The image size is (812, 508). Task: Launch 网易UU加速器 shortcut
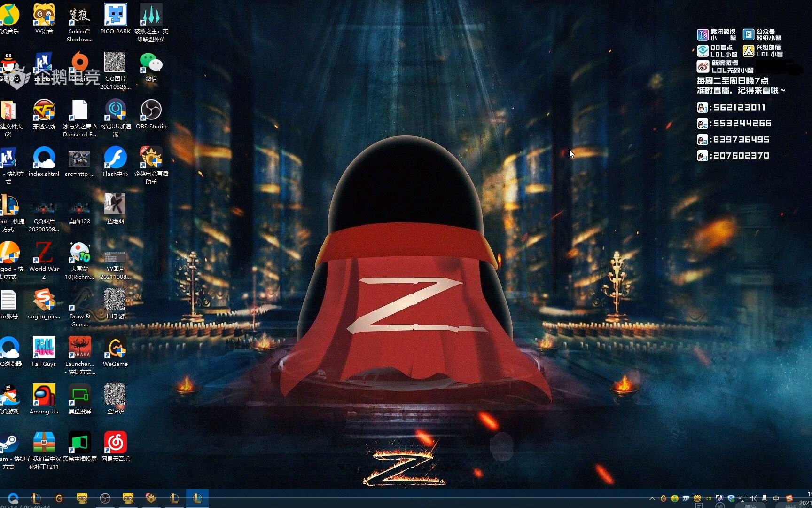pos(115,118)
